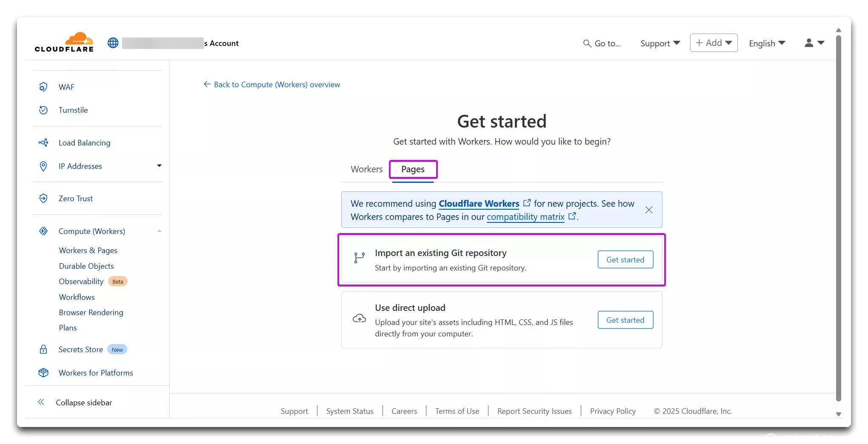The height and width of the screenshot is (444, 868).
Task: Click the Git branch icon on the import card
Action: tap(359, 258)
